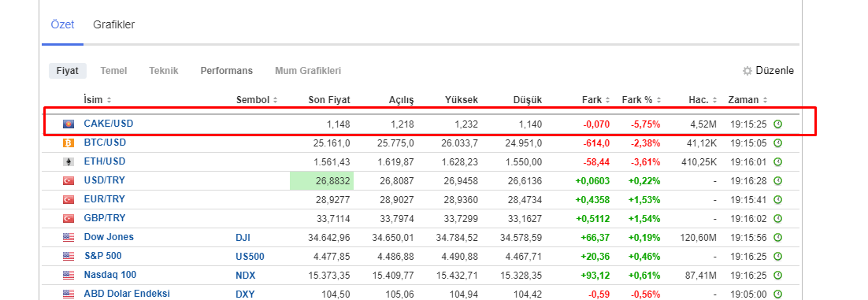Click the DXY symbol
Screen dimensions: 868x300
[x=245, y=294]
